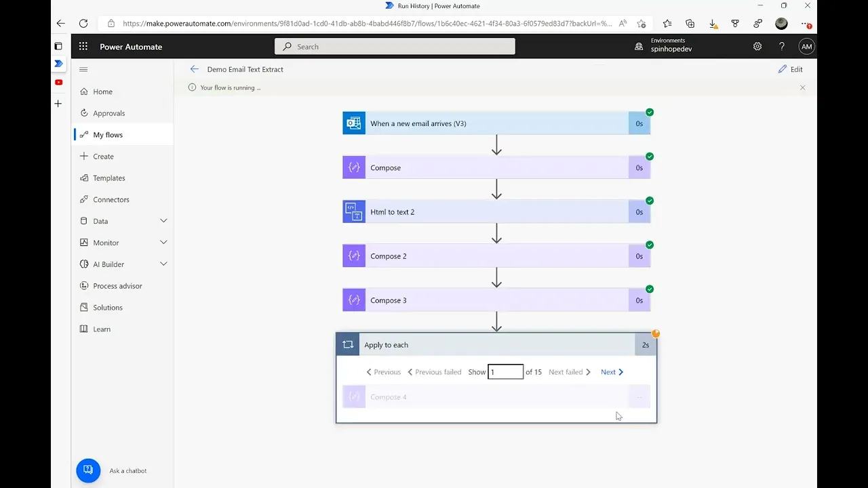Jump to Next failed iteration
The height and width of the screenshot is (488, 868).
tap(570, 372)
